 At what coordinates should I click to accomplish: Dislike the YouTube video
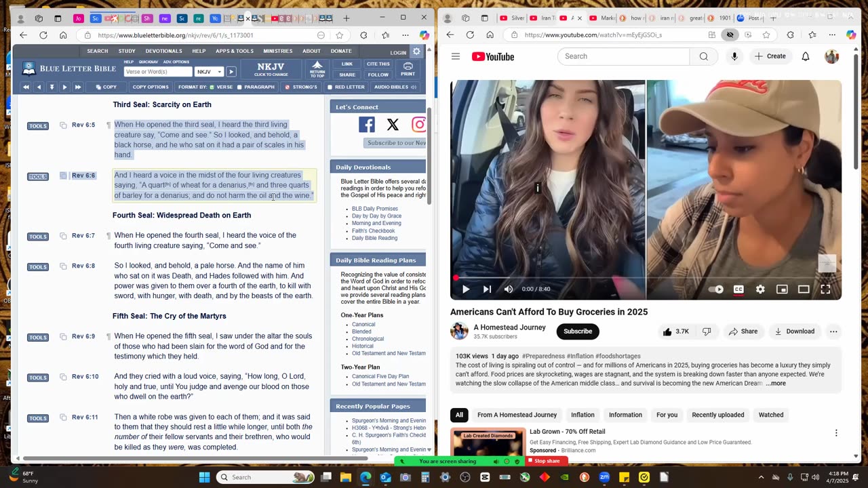point(707,331)
